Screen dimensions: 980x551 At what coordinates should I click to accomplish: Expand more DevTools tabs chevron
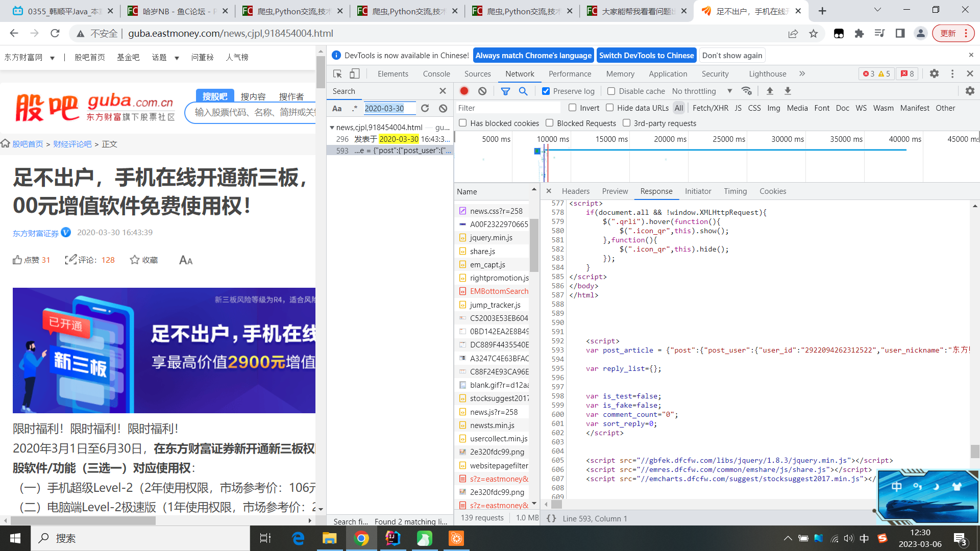point(802,73)
